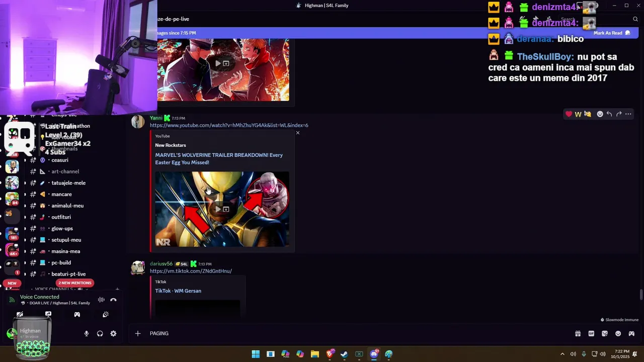Open the soundboard icon
Screen dimensions: 644x362
click(x=106, y=314)
